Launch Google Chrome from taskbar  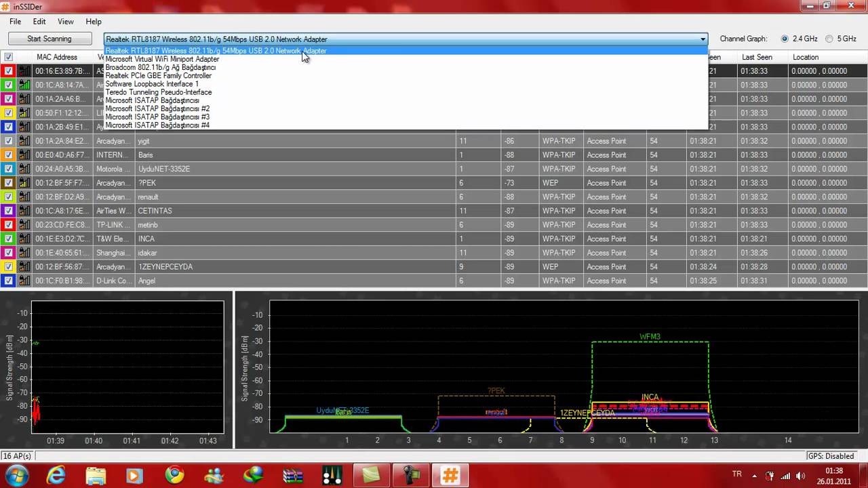coord(174,475)
